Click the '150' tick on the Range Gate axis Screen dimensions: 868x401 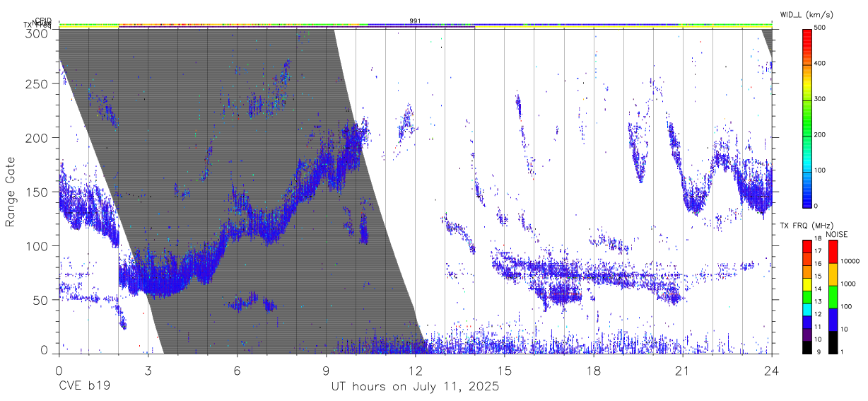point(37,192)
